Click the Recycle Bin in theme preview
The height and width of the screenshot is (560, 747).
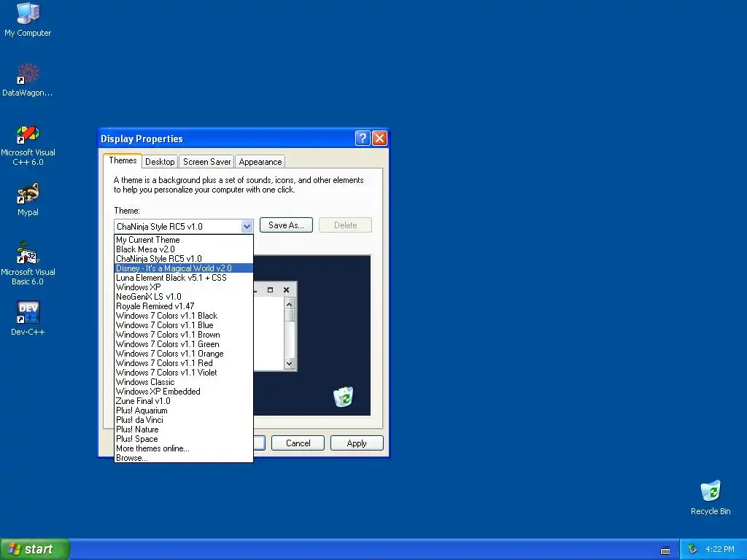[x=343, y=397]
